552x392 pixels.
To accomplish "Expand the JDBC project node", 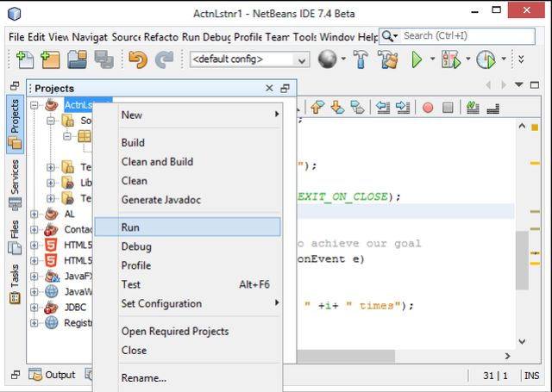I will tap(34, 307).
